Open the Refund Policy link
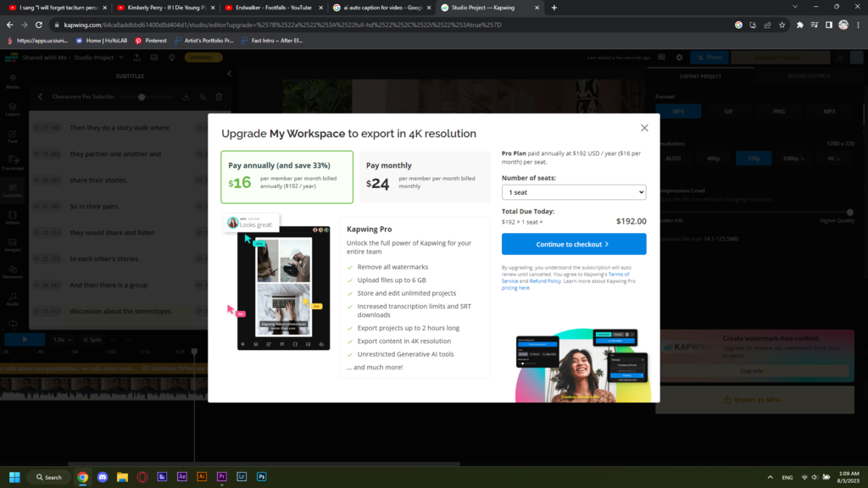868x488 pixels. 545,281
